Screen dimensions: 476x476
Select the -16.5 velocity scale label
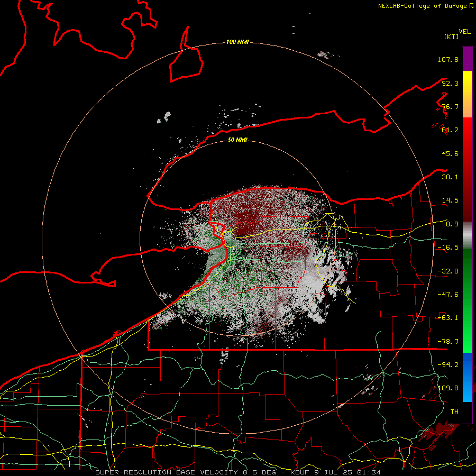coord(448,248)
